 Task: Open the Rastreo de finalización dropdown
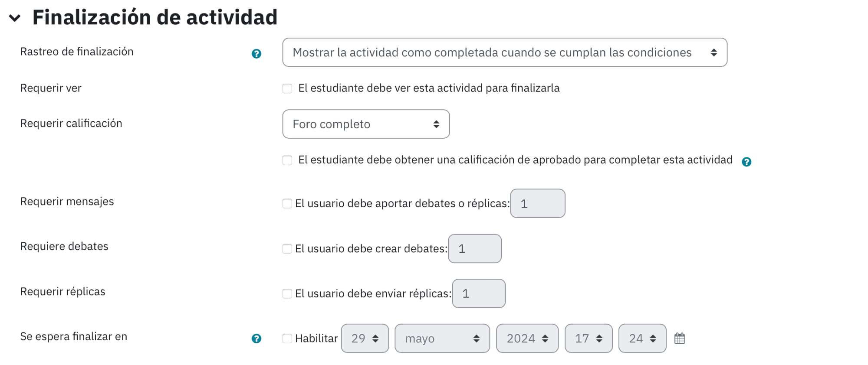tap(505, 52)
